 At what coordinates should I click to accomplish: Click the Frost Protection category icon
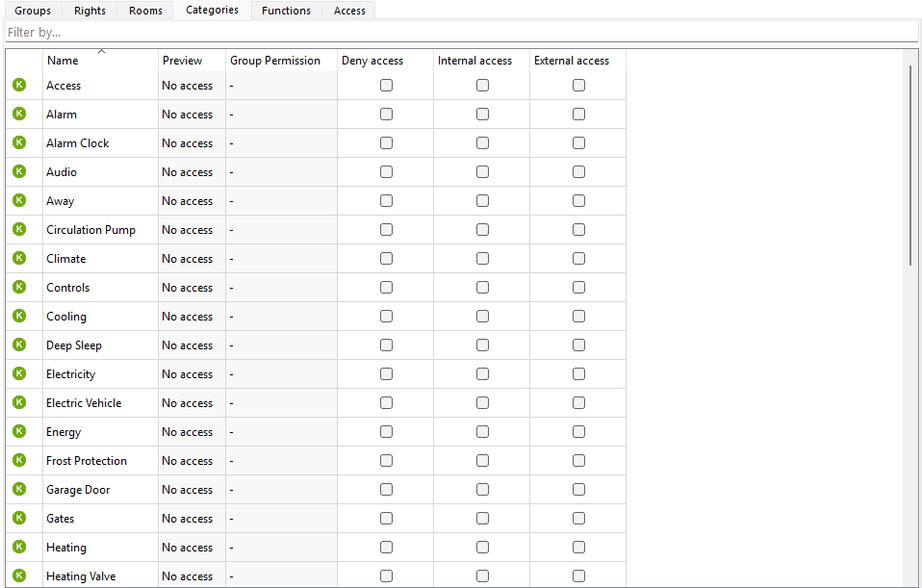pyautogui.click(x=19, y=461)
